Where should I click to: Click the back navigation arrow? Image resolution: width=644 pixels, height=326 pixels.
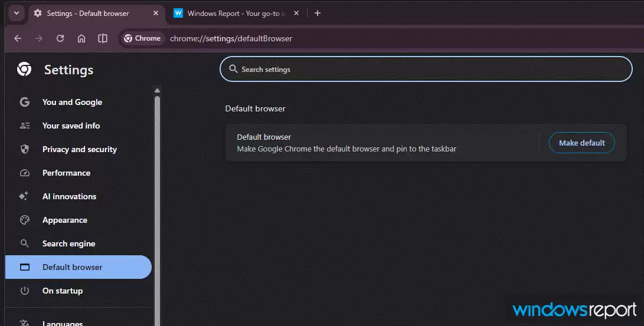(18, 38)
